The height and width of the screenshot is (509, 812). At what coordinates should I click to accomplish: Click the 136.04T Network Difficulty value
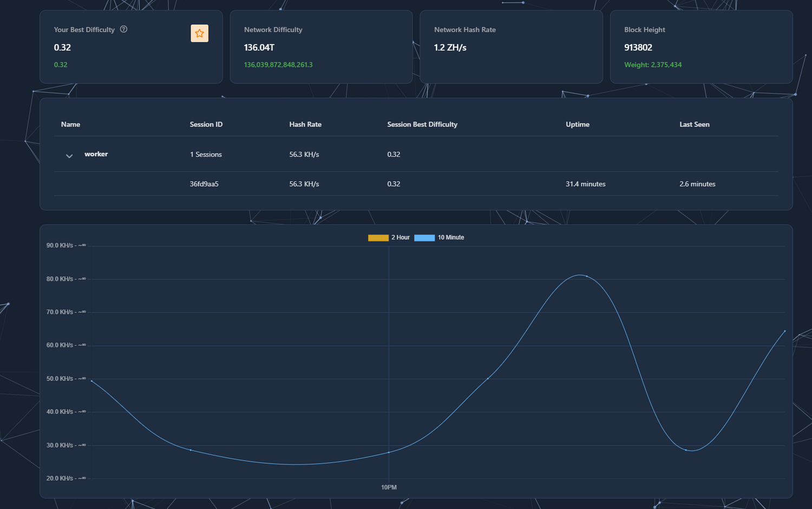259,48
